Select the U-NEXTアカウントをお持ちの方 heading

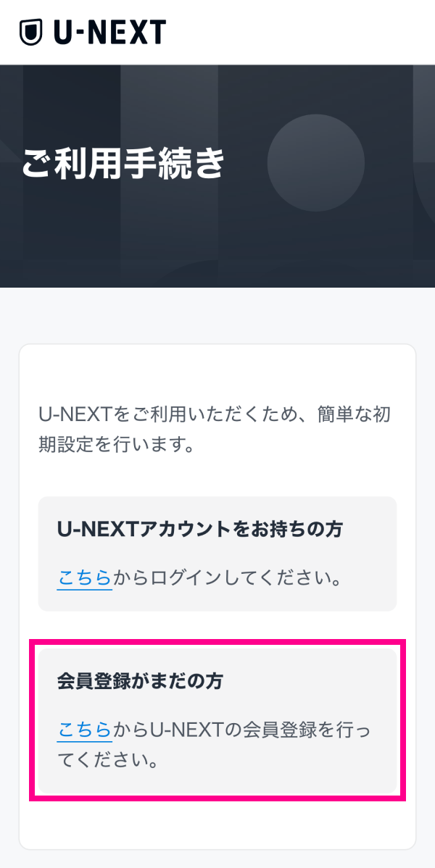coord(199,529)
